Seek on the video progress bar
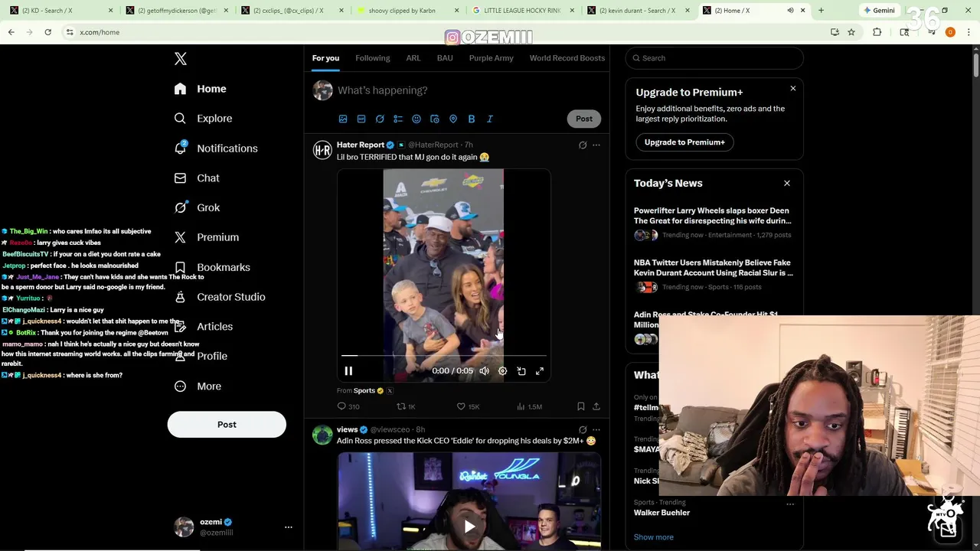 pyautogui.click(x=444, y=356)
